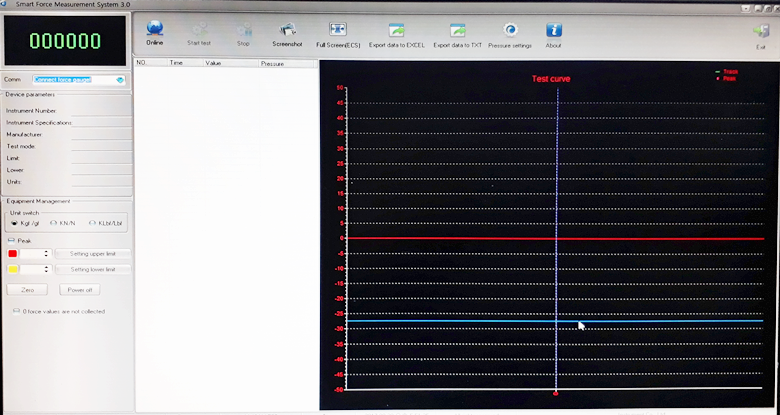780x415 pixels.
Task: Click the yellow lower limit color swatch
Action: point(13,269)
